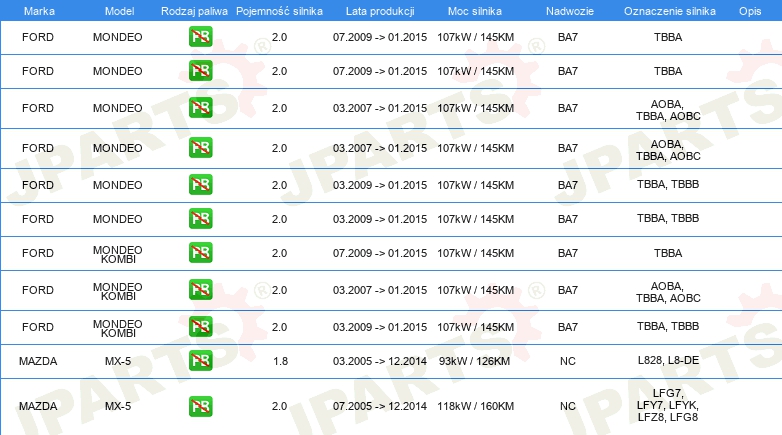The image size is (782, 435).
Task: Click the 07.2005 -> 12.2014 production years
Action: [x=380, y=406]
